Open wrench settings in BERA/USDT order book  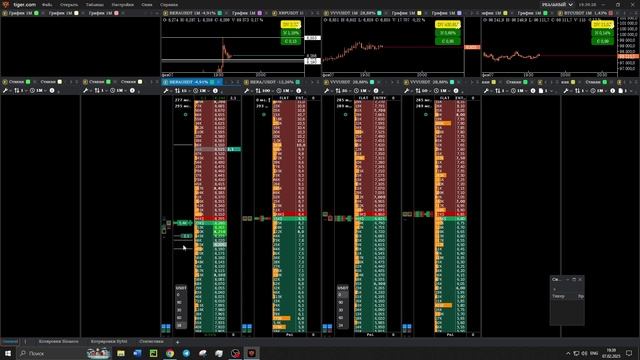point(246,91)
